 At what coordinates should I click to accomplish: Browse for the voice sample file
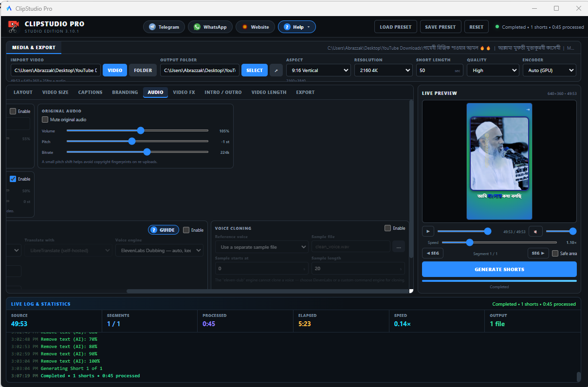399,247
